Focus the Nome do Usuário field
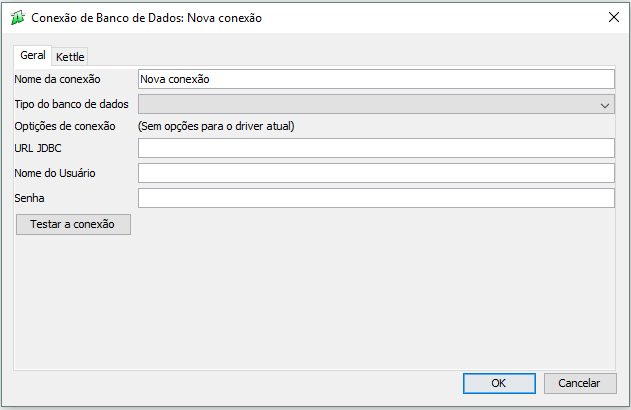The height and width of the screenshot is (410, 631). pos(376,173)
